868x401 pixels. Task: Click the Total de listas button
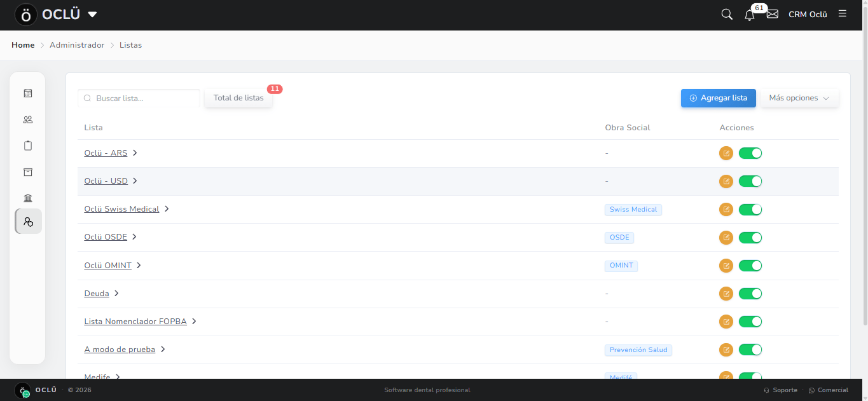(x=238, y=98)
